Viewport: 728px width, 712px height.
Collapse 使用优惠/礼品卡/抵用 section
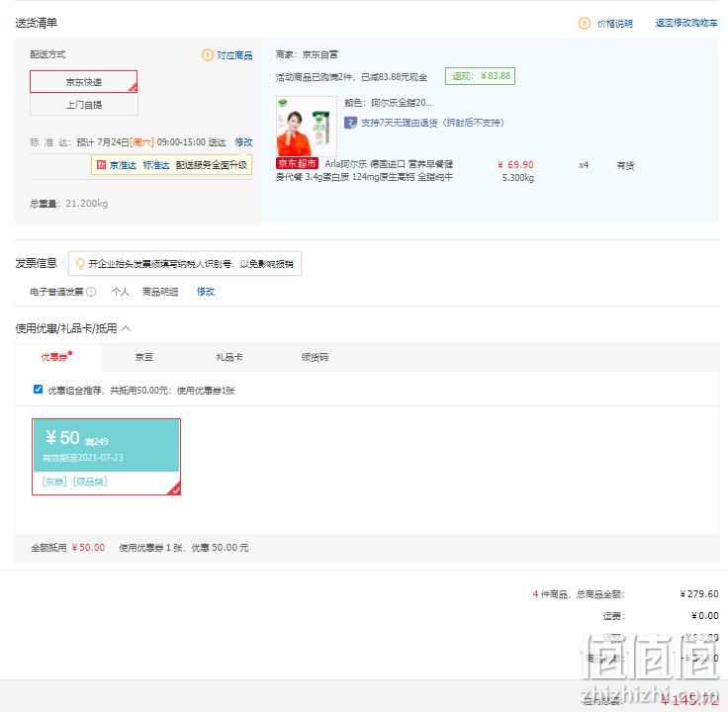[126, 328]
